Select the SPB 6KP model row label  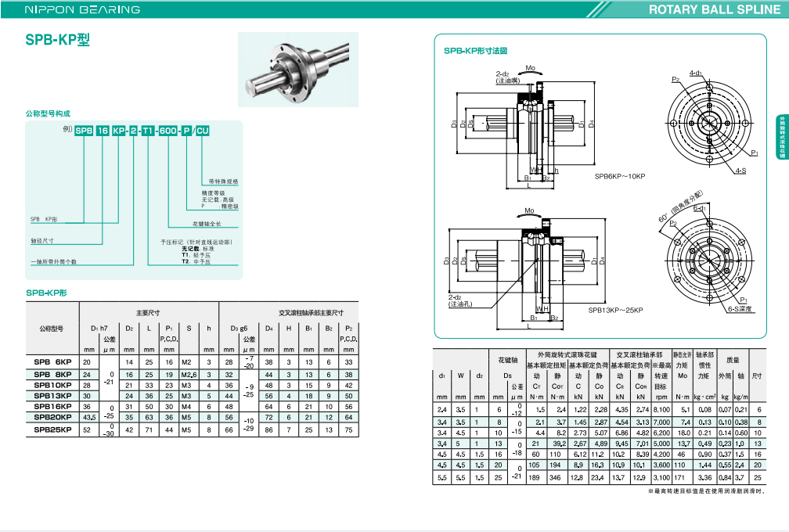(53, 361)
